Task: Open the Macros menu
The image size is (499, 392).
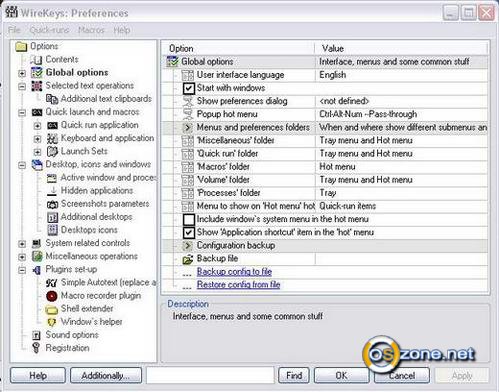Action: click(x=91, y=30)
